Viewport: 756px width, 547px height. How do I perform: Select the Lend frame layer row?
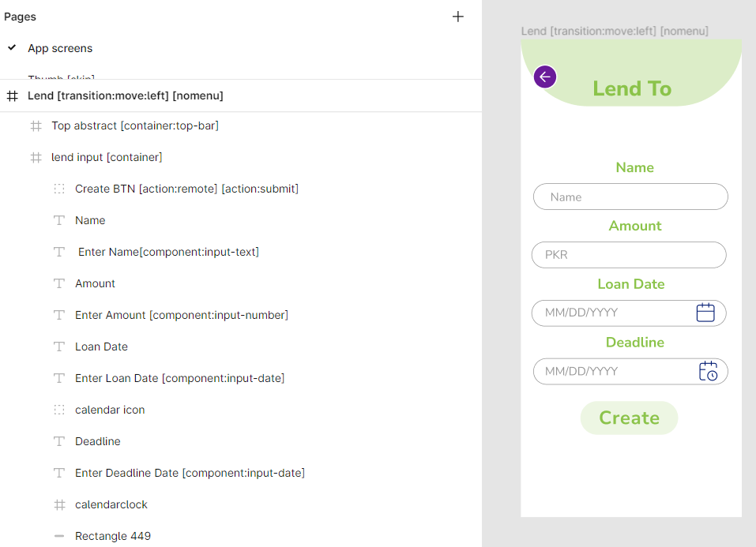pyautogui.click(x=241, y=96)
